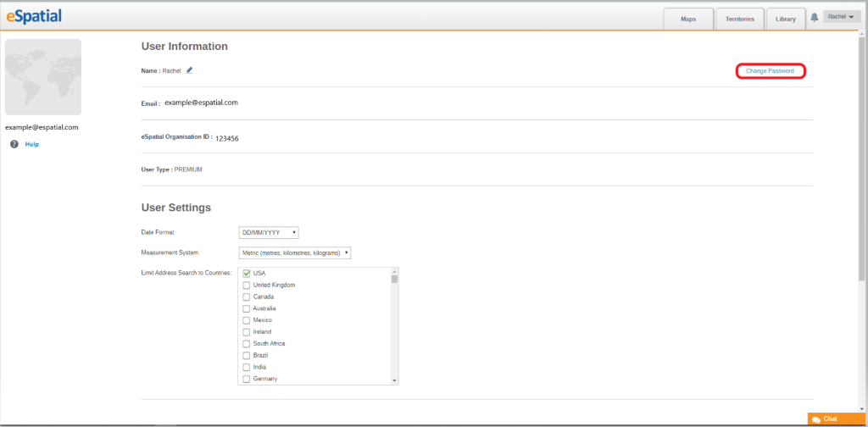Check the United Kingdom checkbox

(x=247, y=286)
